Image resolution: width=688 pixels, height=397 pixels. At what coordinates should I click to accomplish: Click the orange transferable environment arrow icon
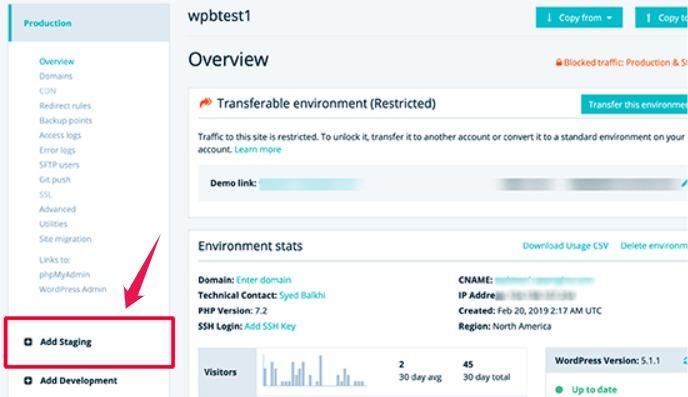click(205, 103)
